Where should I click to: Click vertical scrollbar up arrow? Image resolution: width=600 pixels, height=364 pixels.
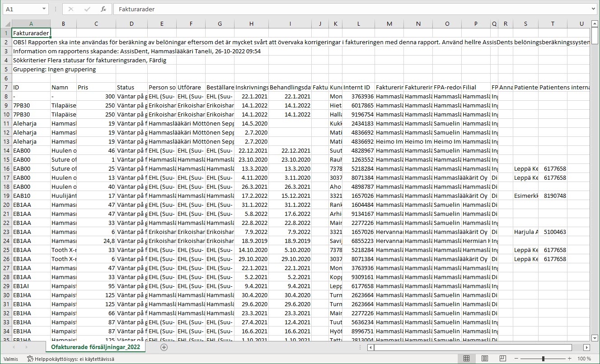(x=595, y=23)
